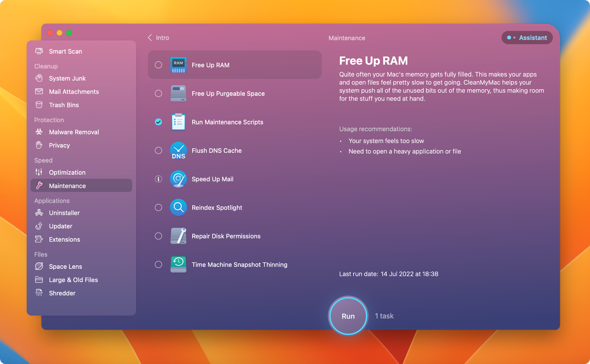Select the Speed Up Mail label

(212, 179)
